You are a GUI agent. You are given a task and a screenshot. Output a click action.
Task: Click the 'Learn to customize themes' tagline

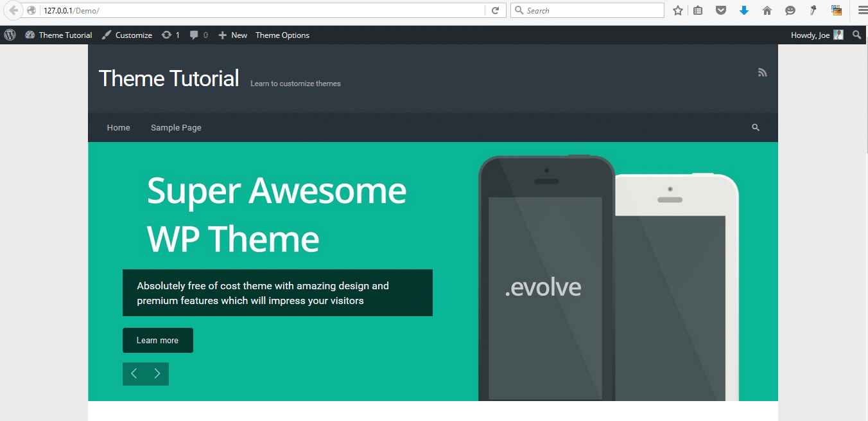tap(295, 84)
